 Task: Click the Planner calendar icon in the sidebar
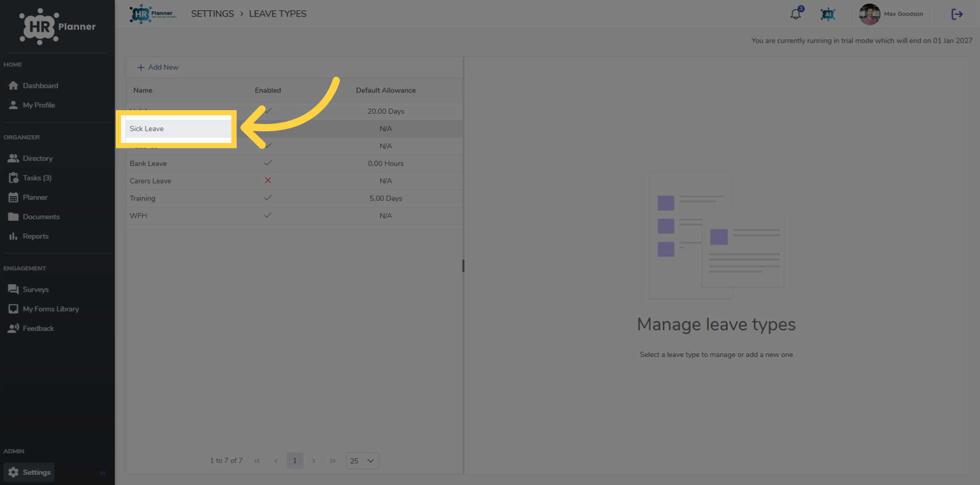coord(13,197)
